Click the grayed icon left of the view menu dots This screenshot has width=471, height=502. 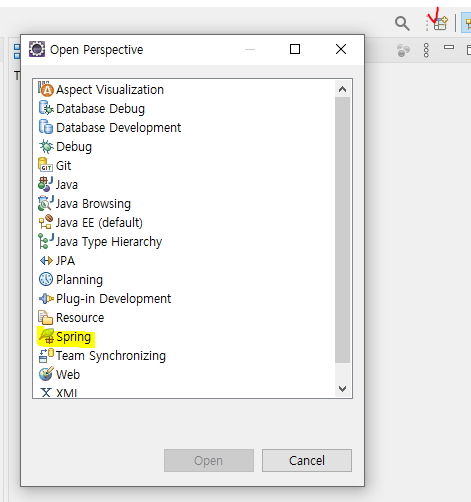403,50
